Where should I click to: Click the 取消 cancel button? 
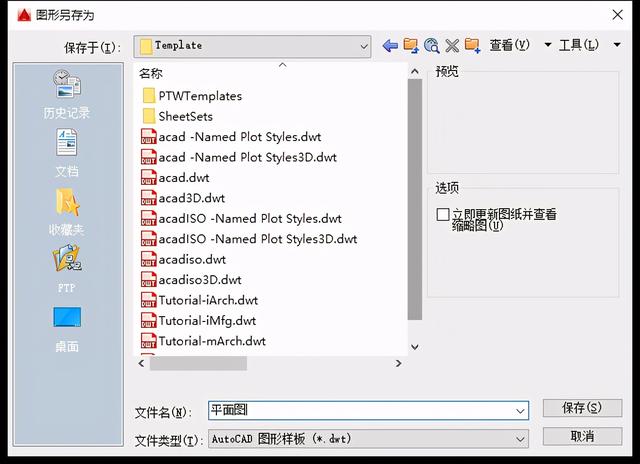tap(582, 436)
